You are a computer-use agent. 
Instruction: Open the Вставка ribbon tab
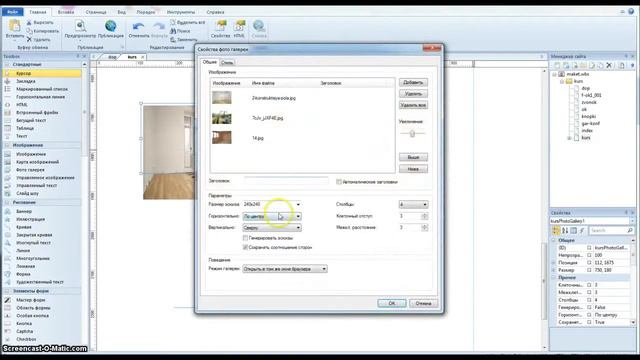tap(66, 12)
